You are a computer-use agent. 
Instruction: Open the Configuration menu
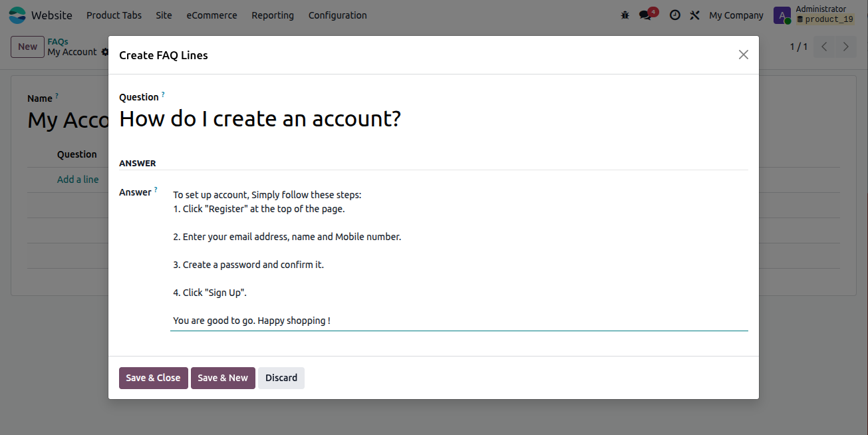337,15
